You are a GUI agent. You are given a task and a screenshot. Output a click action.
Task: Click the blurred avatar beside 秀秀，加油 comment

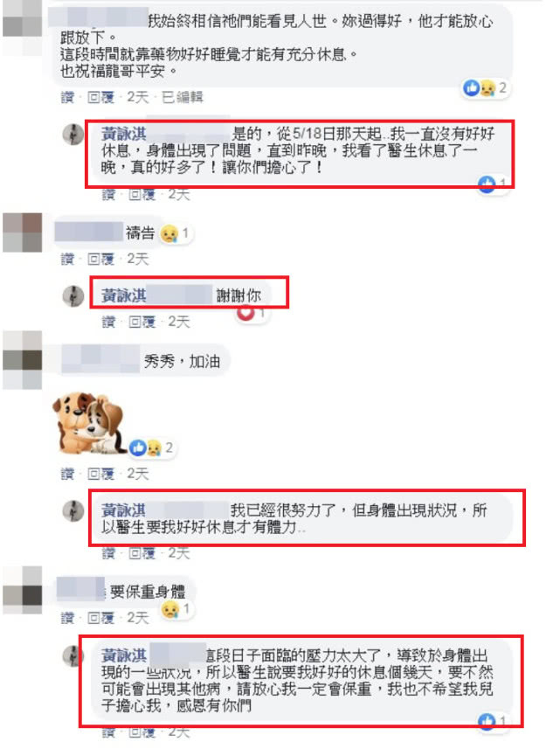click(23, 360)
